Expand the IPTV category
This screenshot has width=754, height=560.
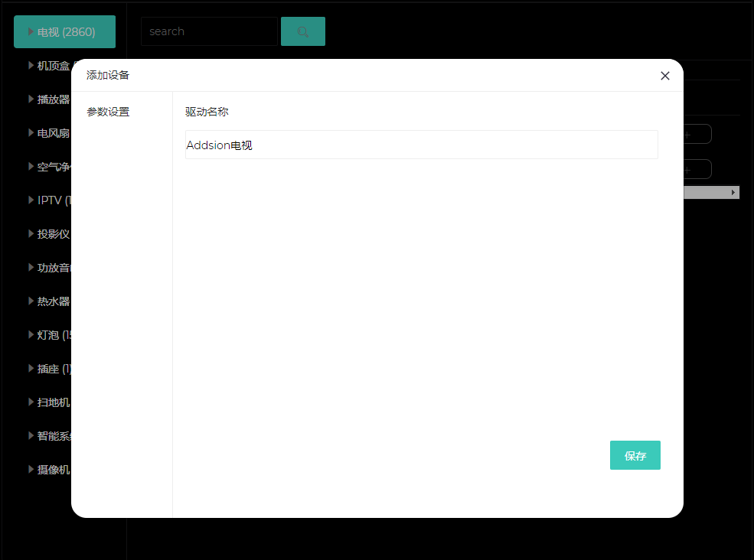50,200
